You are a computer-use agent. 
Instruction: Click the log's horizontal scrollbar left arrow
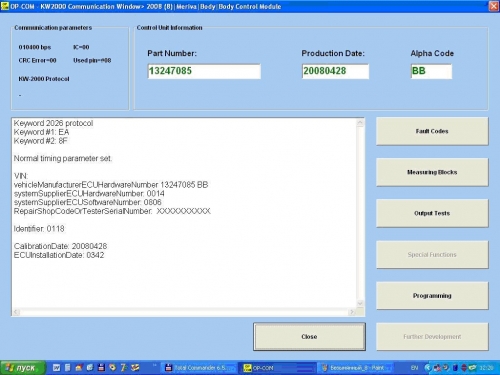pyautogui.click(x=16, y=312)
